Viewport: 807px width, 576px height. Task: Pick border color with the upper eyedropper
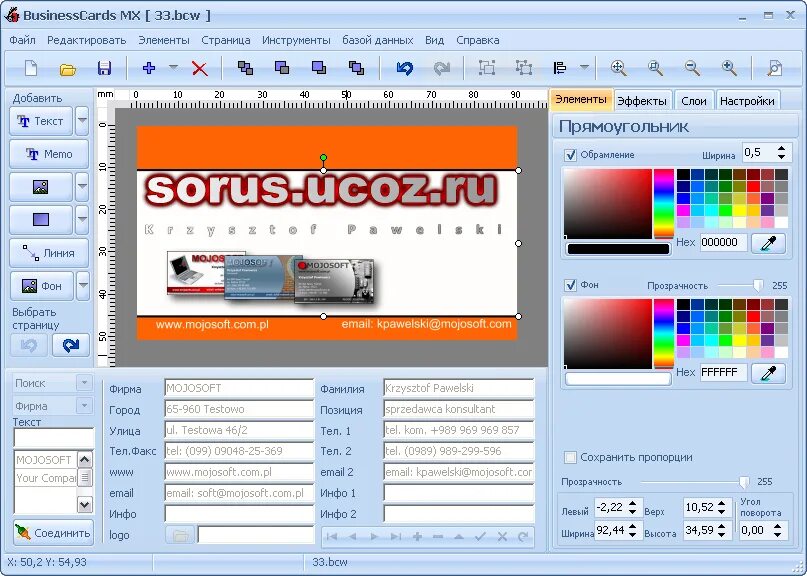coord(768,242)
